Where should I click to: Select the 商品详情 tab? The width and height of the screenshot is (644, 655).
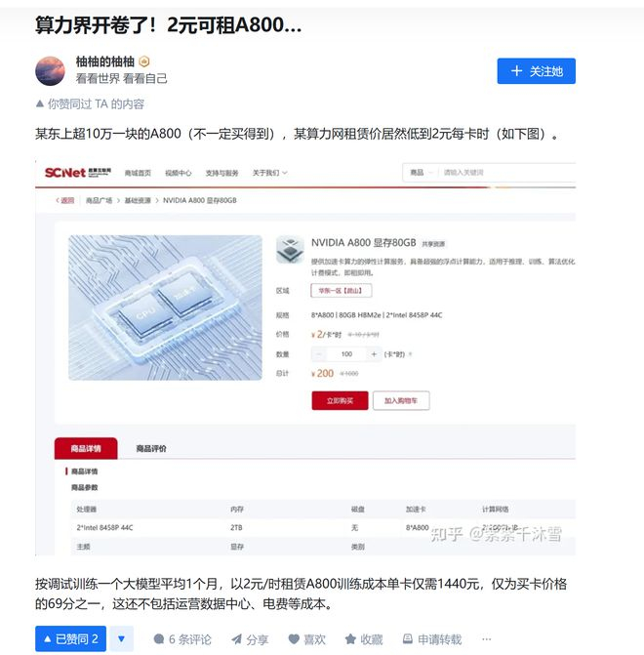86,448
